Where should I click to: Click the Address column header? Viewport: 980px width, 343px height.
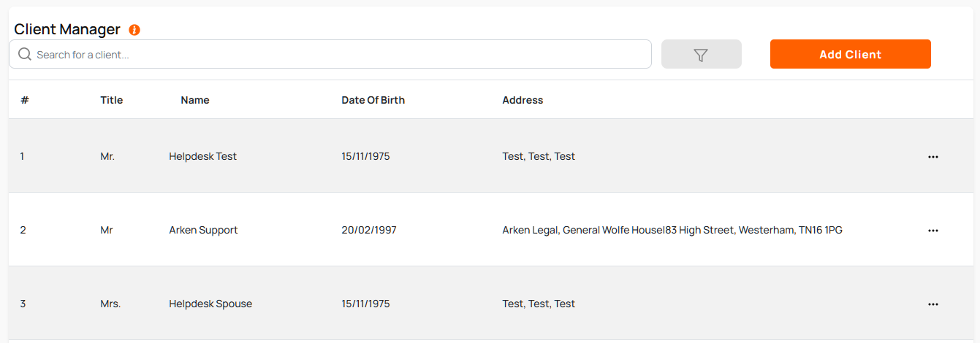click(x=523, y=100)
